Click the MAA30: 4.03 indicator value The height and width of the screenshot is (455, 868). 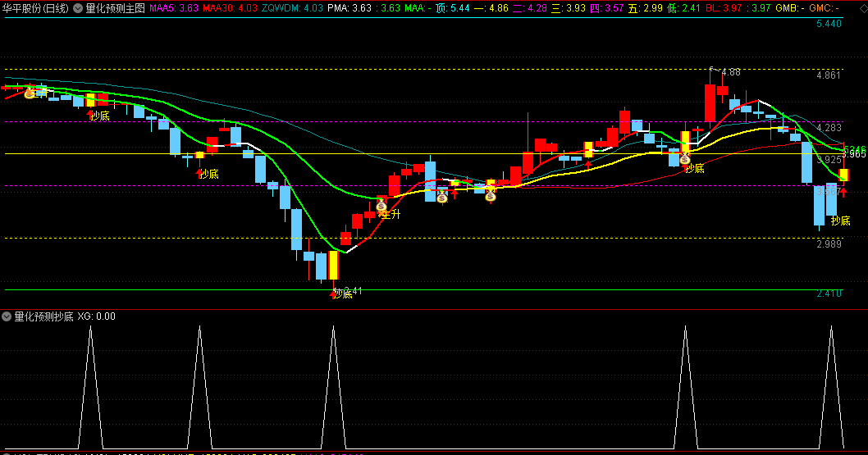tap(230, 8)
